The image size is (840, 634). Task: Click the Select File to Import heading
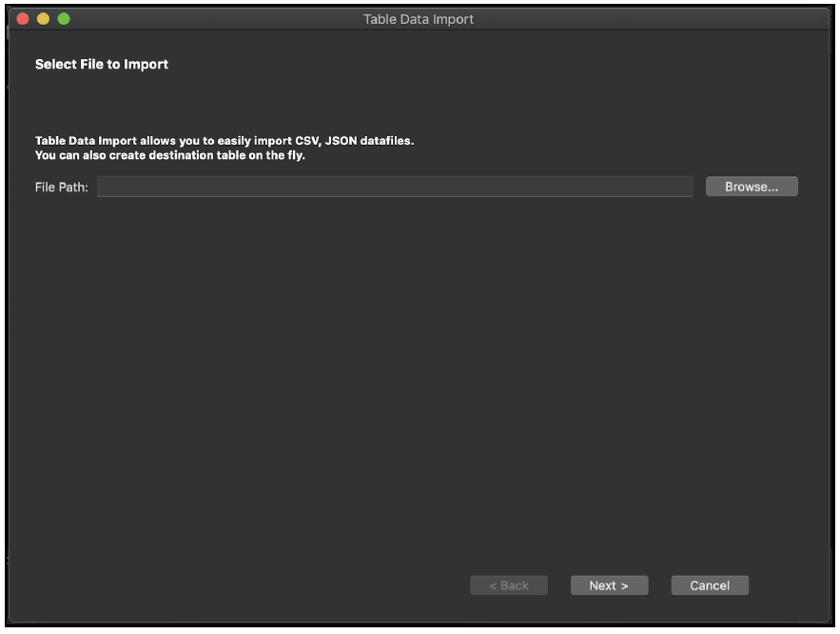point(102,65)
